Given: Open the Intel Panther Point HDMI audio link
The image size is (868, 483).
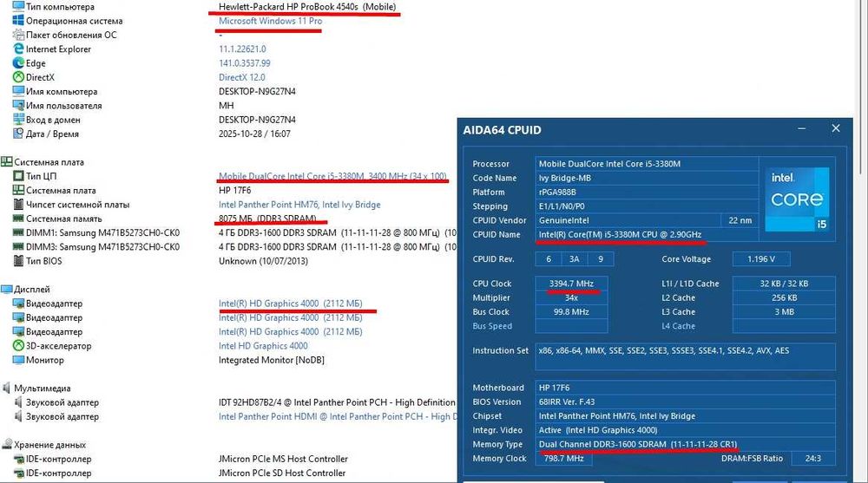Looking at the screenshot, I should pyautogui.click(x=338, y=416).
